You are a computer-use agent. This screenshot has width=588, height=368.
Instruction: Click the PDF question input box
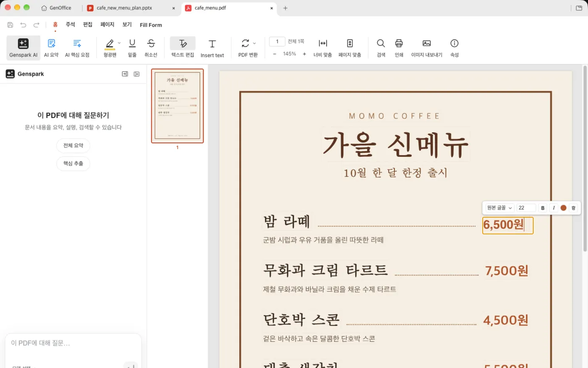[x=73, y=344]
